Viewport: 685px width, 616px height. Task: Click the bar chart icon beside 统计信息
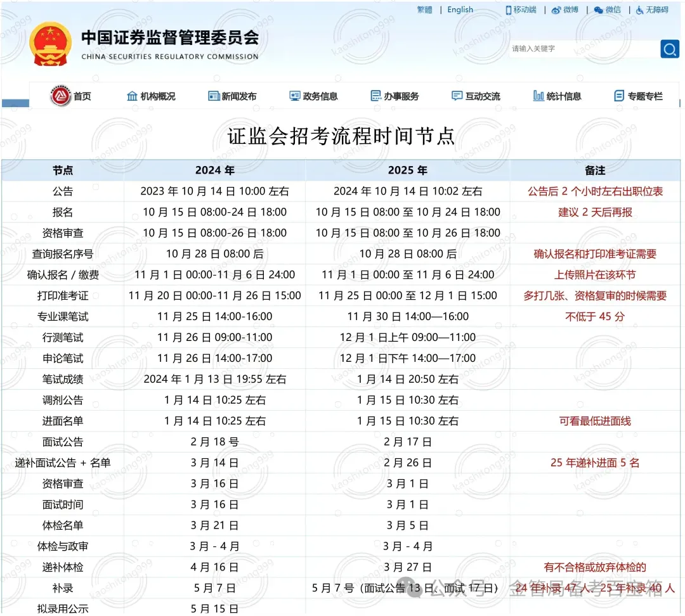[x=538, y=96]
